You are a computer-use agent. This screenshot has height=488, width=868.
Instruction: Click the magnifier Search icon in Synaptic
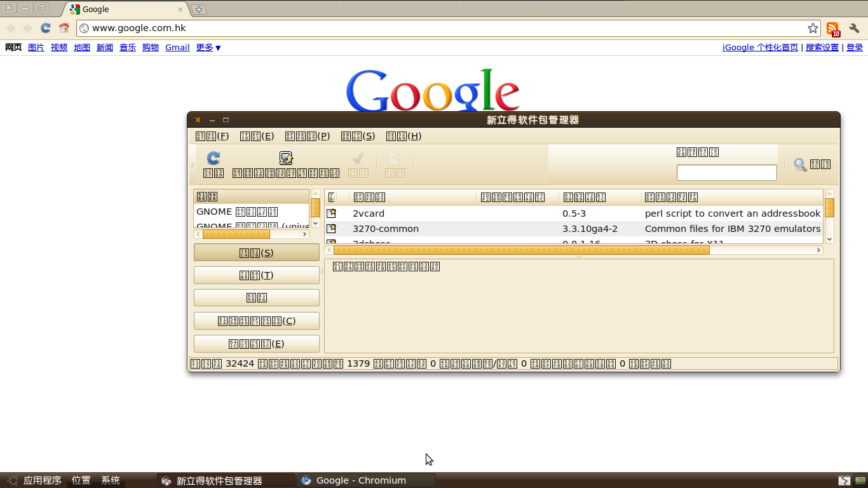(x=801, y=165)
